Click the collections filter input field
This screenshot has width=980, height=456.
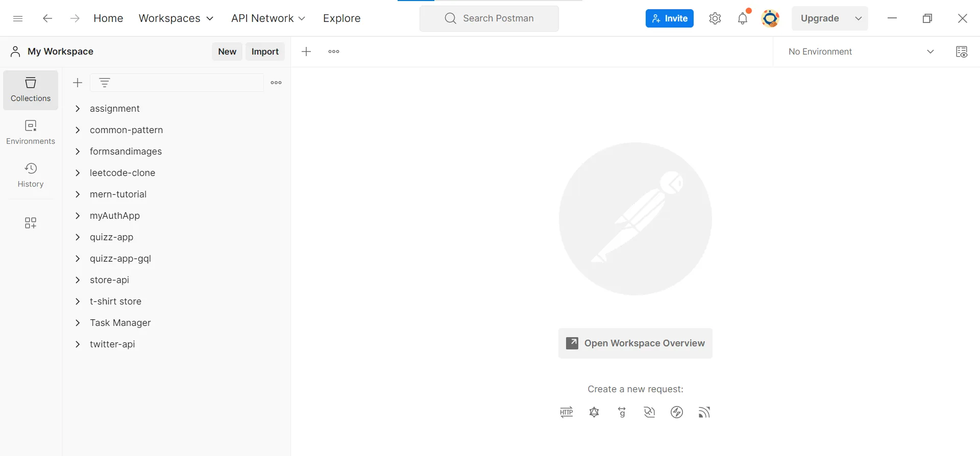click(x=177, y=83)
